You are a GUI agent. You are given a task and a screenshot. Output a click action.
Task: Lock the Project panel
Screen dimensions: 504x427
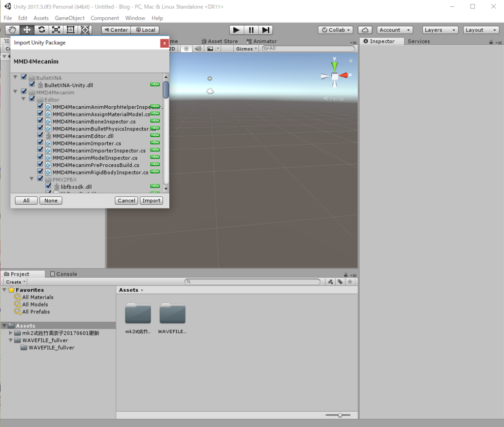click(x=346, y=274)
